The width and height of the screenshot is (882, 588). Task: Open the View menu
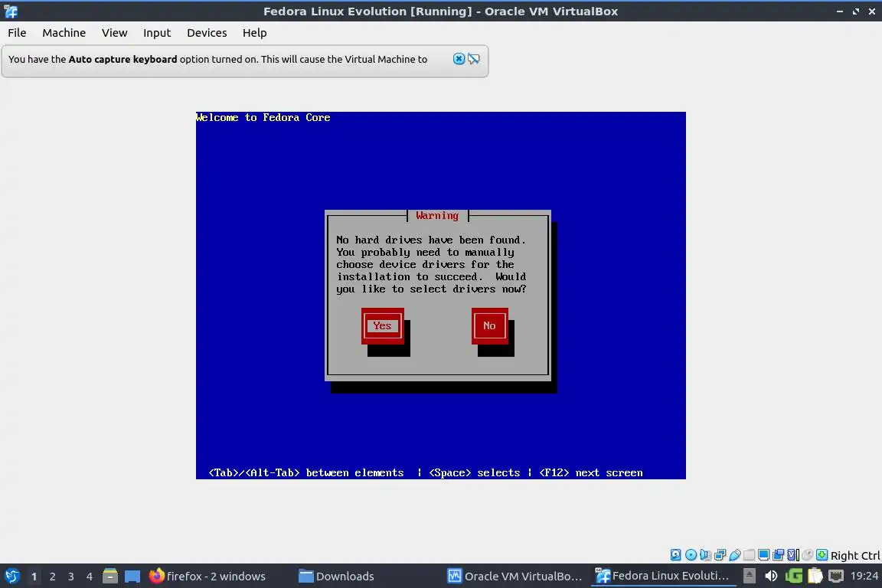(114, 33)
